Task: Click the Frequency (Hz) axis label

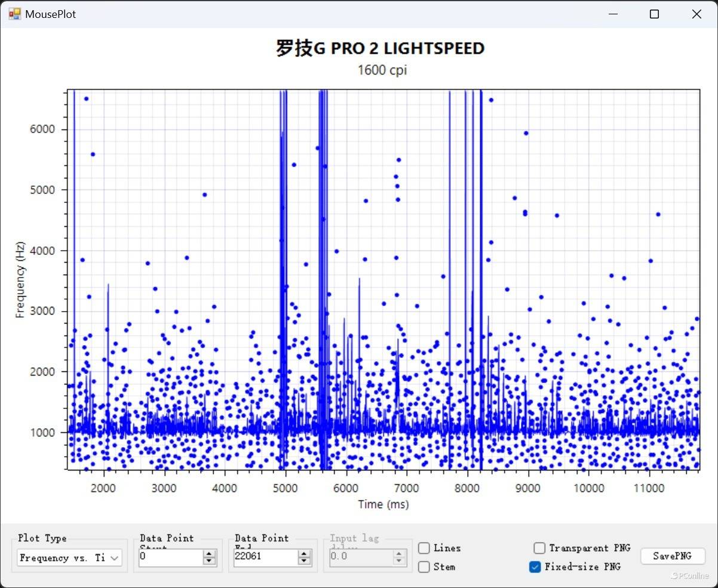Action: (20, 280)
